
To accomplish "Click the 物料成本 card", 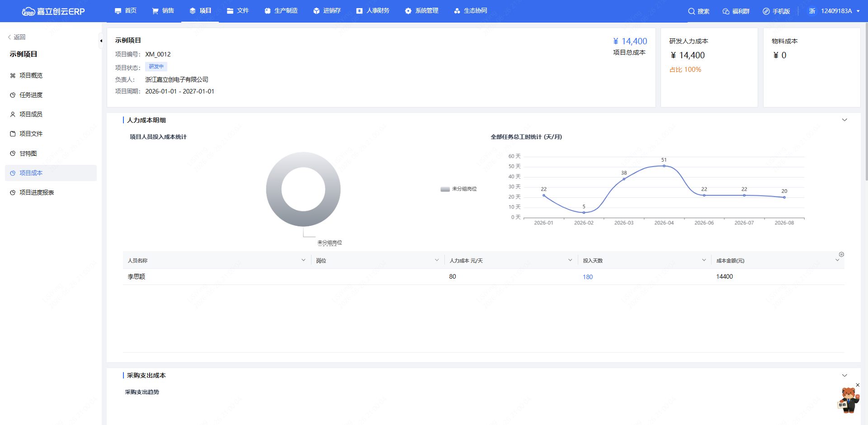I will 811,67.
